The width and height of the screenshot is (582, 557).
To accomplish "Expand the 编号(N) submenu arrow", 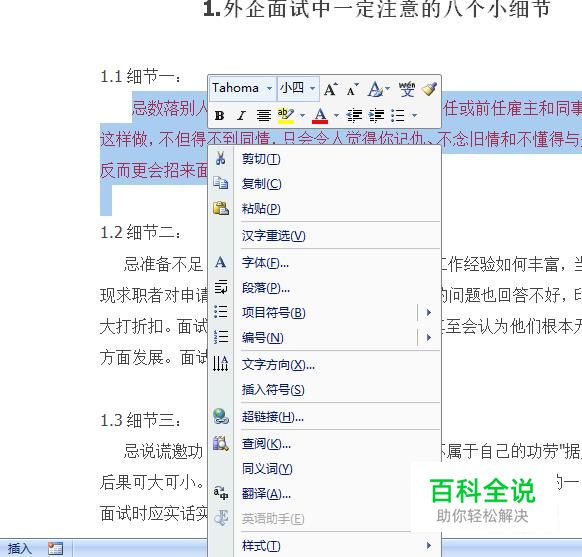I will coord(429,338).
